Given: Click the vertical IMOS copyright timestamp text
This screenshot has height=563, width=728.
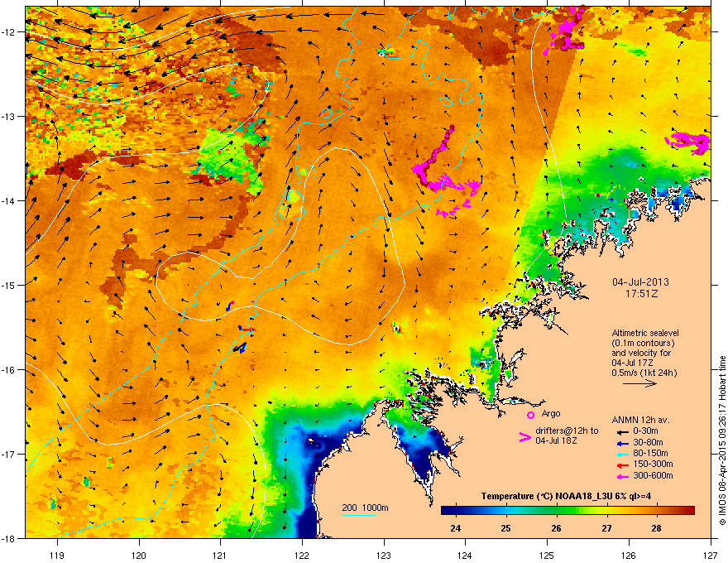Looking at the screenshot, I should [722, 440].
